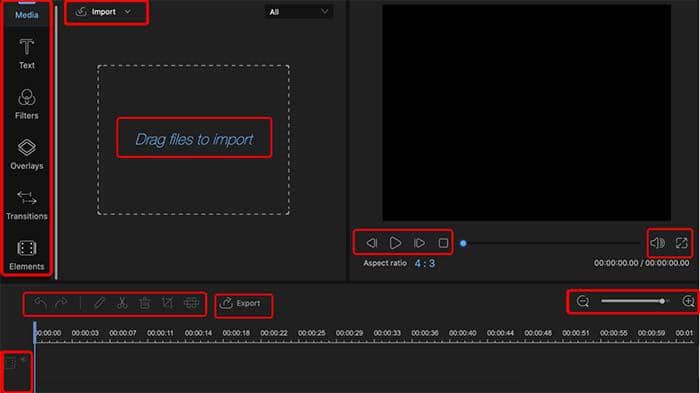Click the crop icon in toolbar
The width and height of the screenshot is (700, 393).
167,304
